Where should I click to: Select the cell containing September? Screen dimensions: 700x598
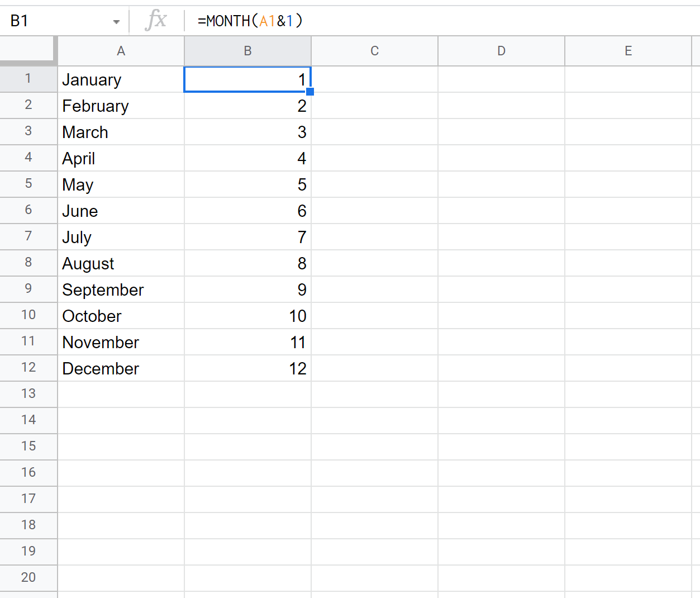click(121, 289)
